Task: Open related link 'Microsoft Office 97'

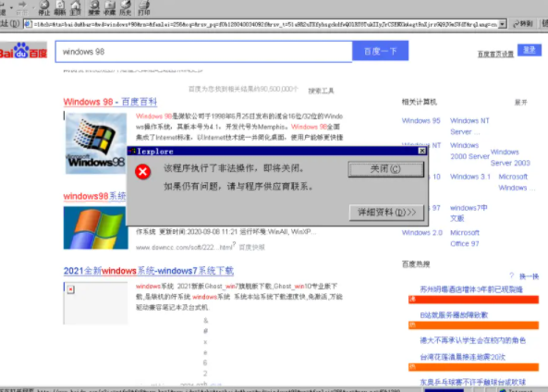Action: (465, 239)
